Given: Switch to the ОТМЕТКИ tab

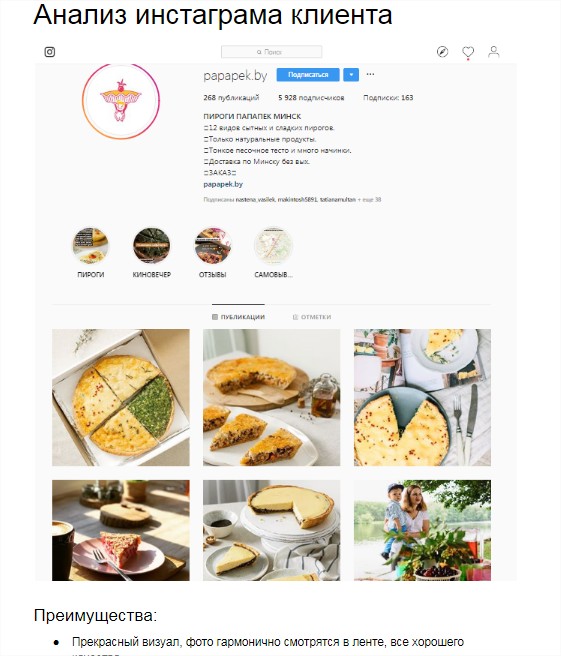Looking at the screenshot, I should click(x=312, y=317).
